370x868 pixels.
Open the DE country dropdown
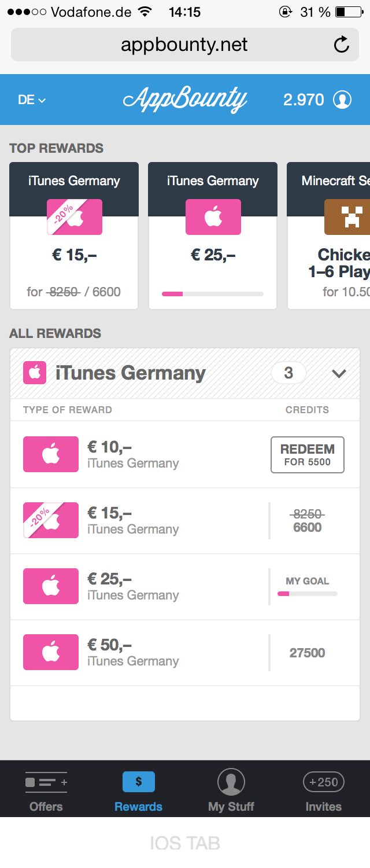tap(32, 100)
